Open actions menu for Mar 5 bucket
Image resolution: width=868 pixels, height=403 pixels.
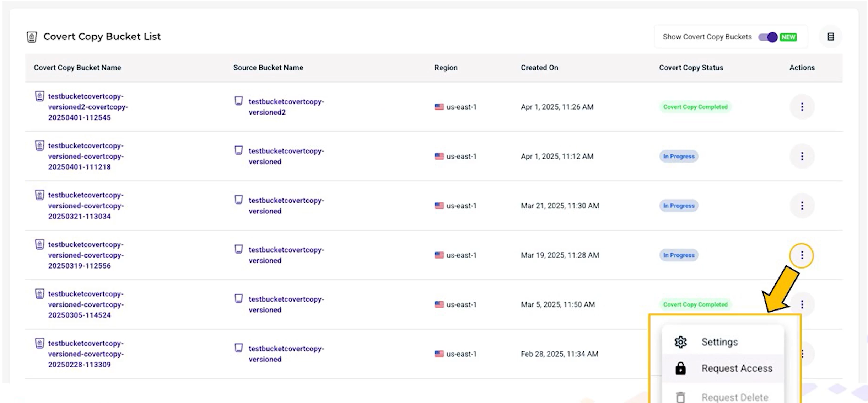pyautogui.click(x=802, y=304)
